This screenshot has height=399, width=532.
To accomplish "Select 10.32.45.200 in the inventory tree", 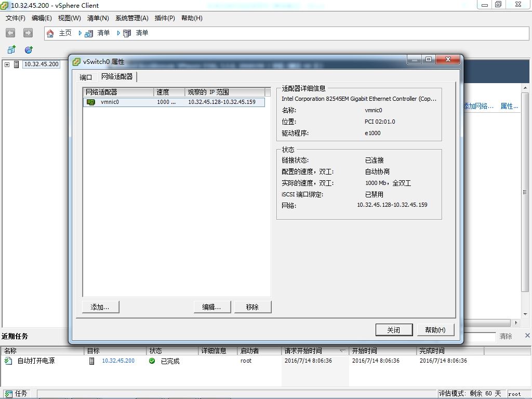I will pyautogui.click(x=42, y=64).
